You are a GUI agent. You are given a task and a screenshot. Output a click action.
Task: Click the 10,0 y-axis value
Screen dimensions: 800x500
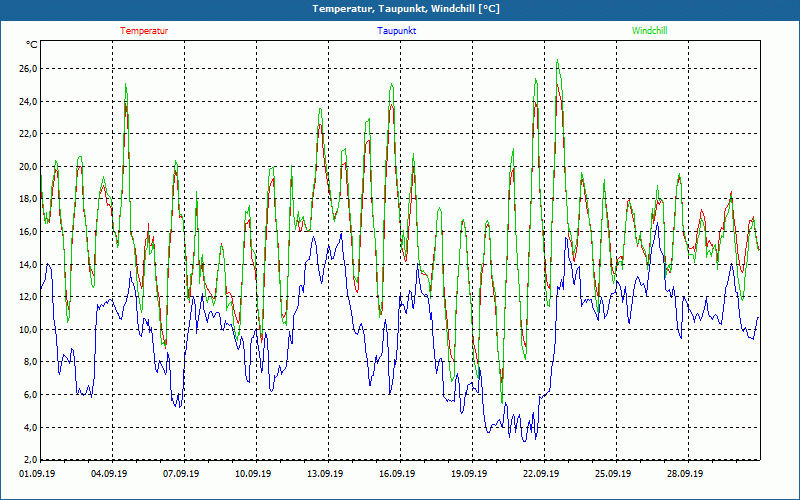[x=29, y=330]
